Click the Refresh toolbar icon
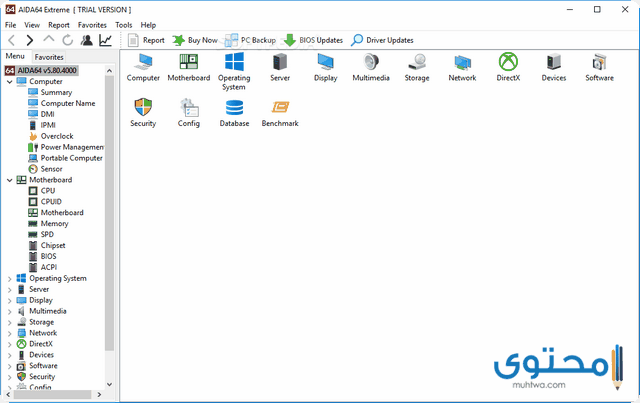 67,40
